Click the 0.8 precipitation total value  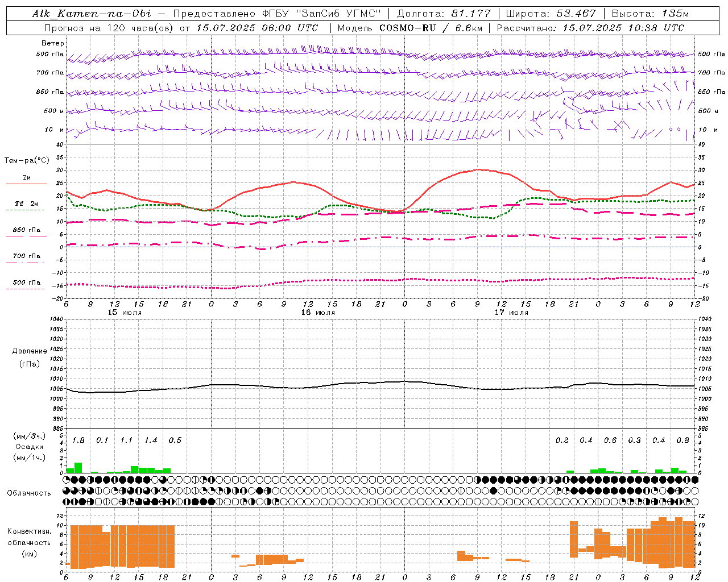(x=683, y=440)
